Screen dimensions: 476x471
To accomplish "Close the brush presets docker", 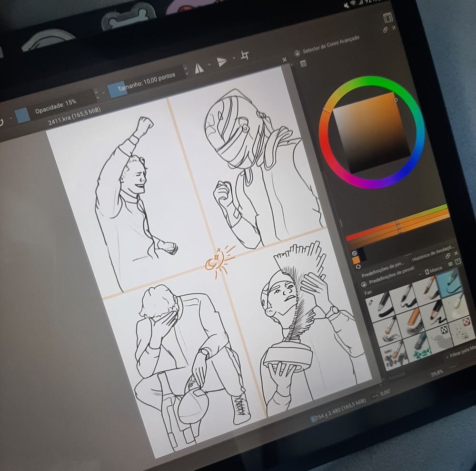I will 456,253.
